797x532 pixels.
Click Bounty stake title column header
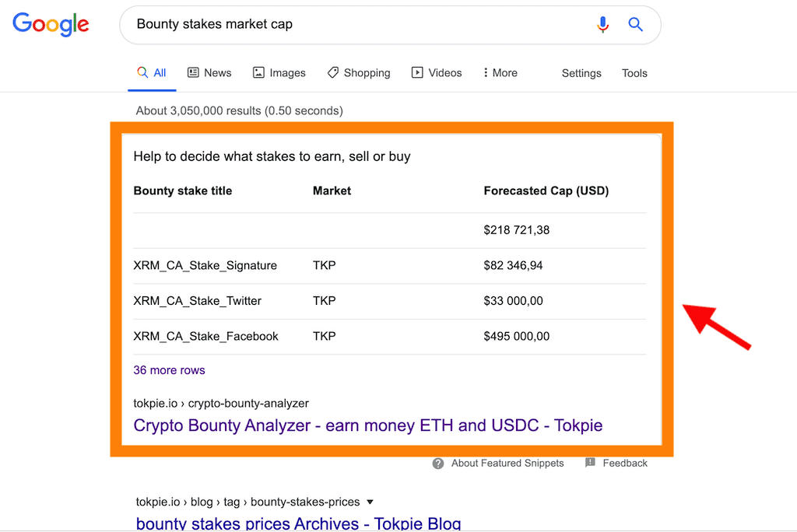pos(182,191)
